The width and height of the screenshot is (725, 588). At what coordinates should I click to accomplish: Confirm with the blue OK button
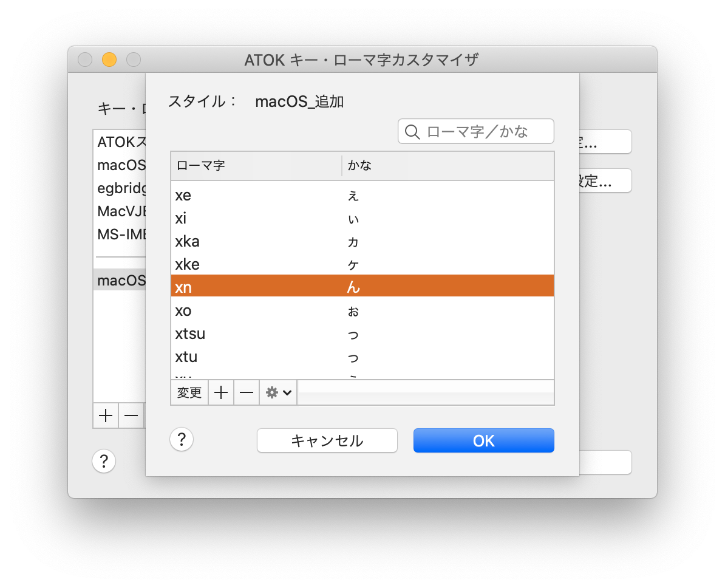pos(484,440)
